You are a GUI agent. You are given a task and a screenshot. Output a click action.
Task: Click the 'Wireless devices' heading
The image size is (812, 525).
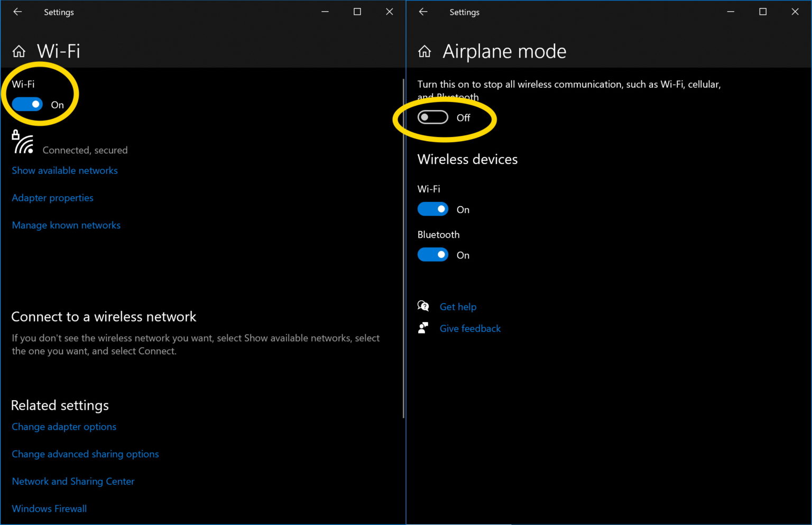(x=467, y=159)
